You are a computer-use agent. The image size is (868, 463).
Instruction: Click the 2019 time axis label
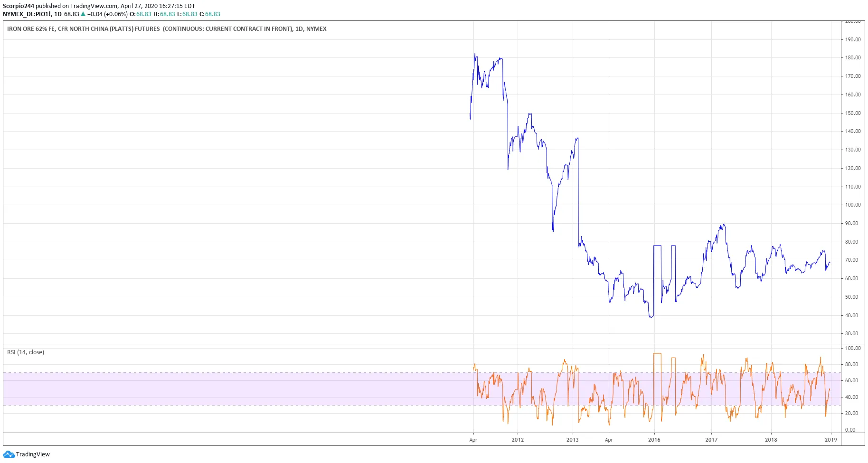pyautogui.click(x=831, y=440)
